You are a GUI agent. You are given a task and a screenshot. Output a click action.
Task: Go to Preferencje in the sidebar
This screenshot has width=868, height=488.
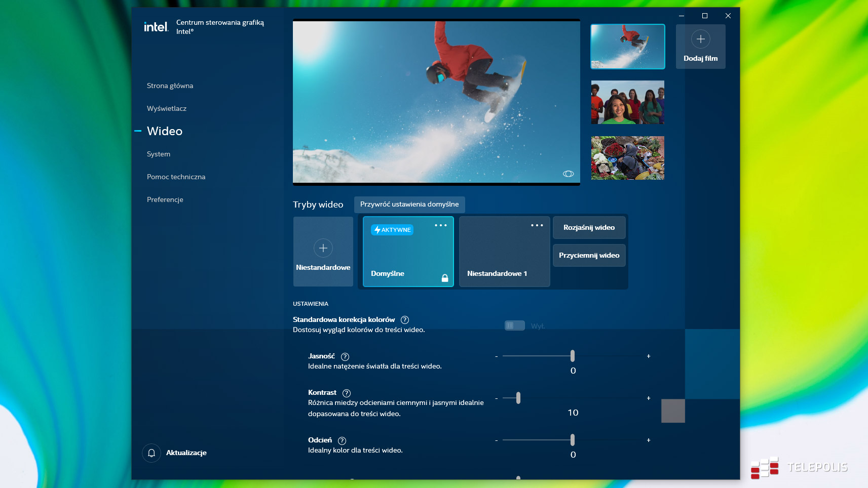click(x=165, y=199)
